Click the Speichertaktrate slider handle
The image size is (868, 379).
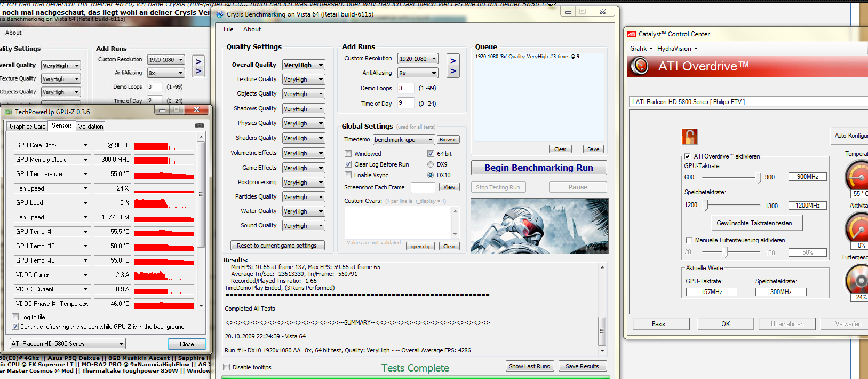click(x=707, y=206)
